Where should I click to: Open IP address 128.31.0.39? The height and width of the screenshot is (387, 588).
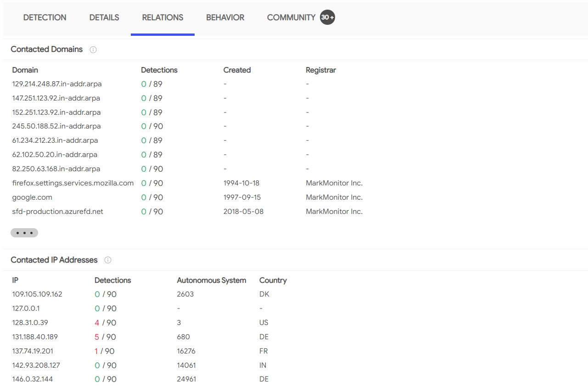[30, 323]
